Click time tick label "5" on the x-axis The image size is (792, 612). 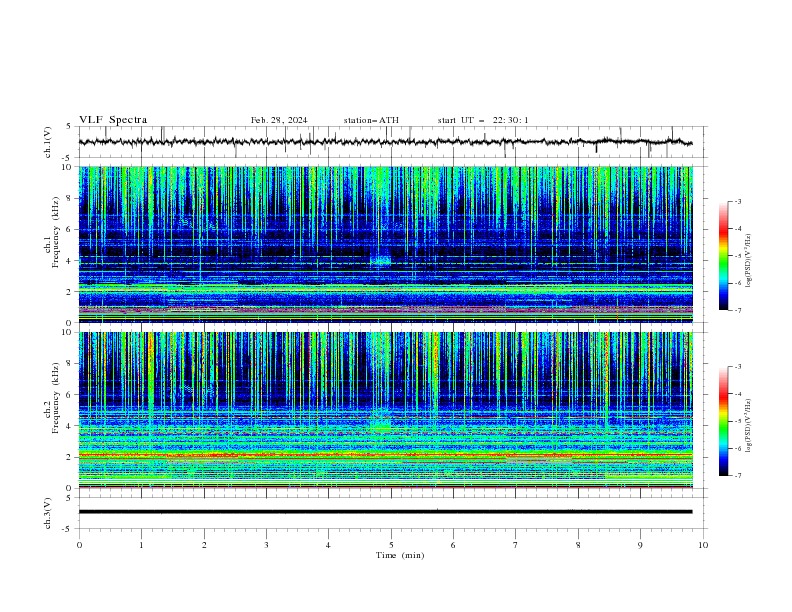click(391, 545)
